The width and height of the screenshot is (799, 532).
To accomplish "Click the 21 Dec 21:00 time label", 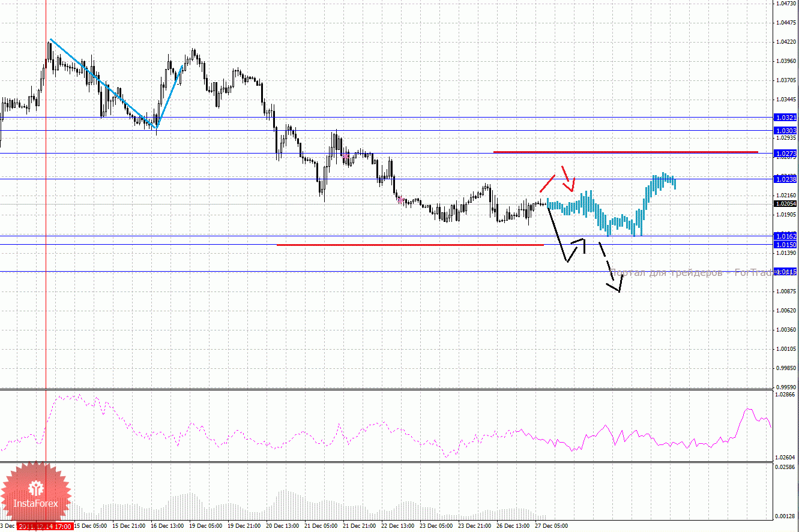I will 360,526.
